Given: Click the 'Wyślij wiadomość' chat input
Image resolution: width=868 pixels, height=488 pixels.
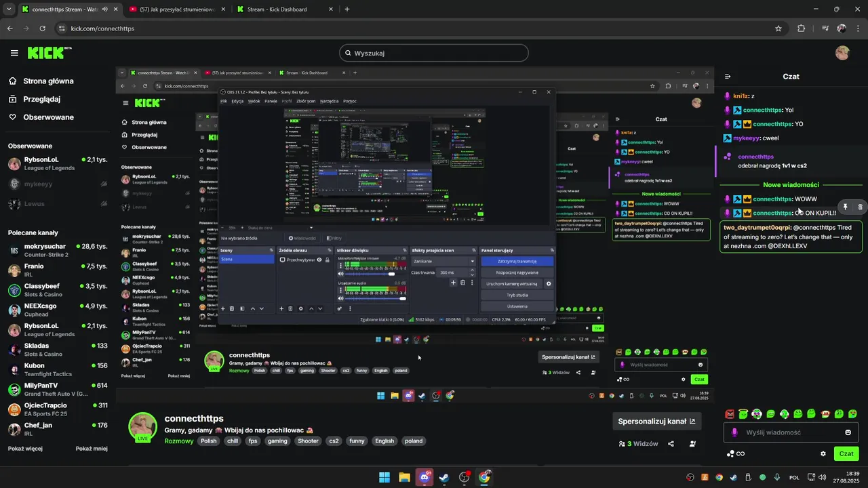Looking at the screenshot, I should (x=791, y=432).
